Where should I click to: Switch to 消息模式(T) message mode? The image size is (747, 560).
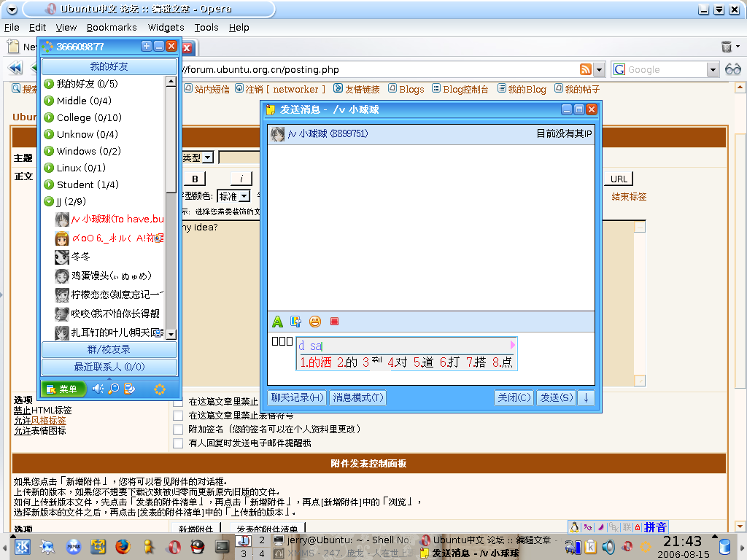[x=357, y=397]
